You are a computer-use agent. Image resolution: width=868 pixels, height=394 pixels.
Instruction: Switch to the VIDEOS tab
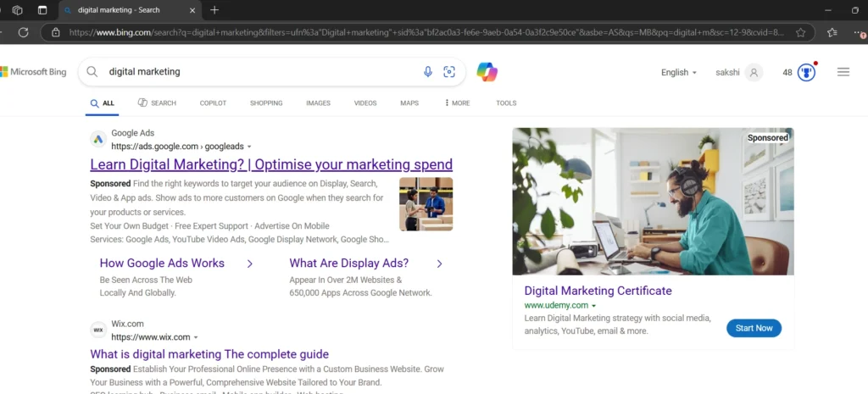365,103
